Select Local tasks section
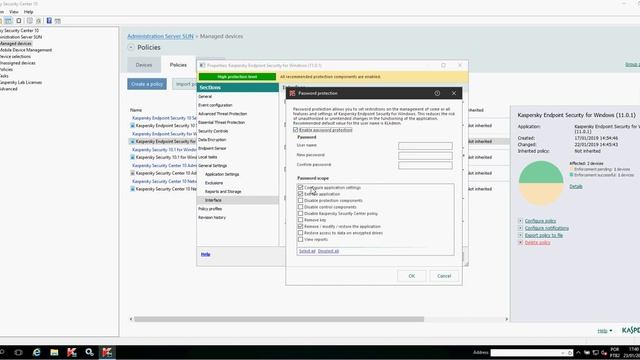Viewport: 640px width, 360px height. point(208,157)
